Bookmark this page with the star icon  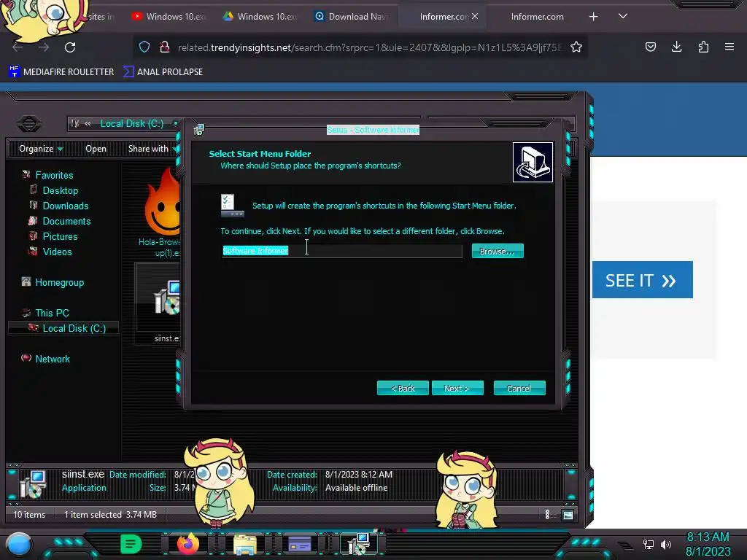[x=576, y=47]
